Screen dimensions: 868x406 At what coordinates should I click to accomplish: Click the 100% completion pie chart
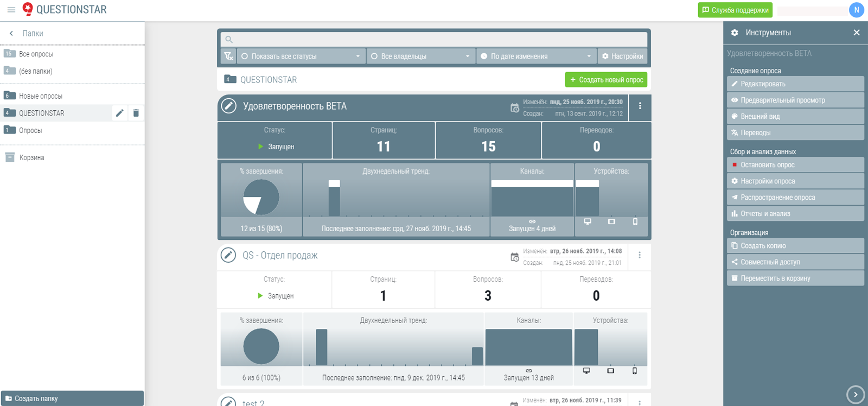click(261, 346)
